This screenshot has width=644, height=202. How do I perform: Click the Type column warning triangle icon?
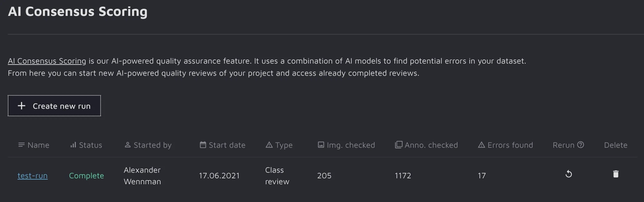pos(269,145)
